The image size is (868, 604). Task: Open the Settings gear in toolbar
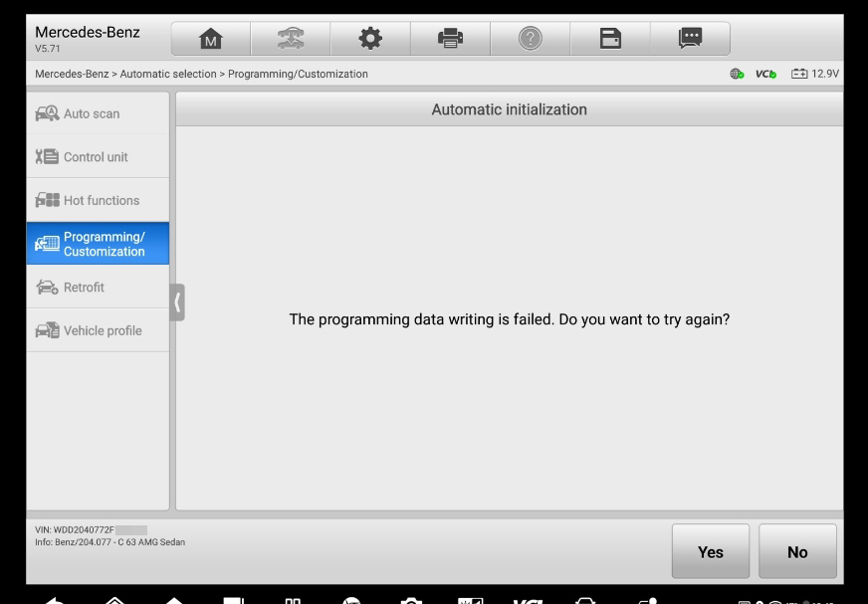click(370, 39)
